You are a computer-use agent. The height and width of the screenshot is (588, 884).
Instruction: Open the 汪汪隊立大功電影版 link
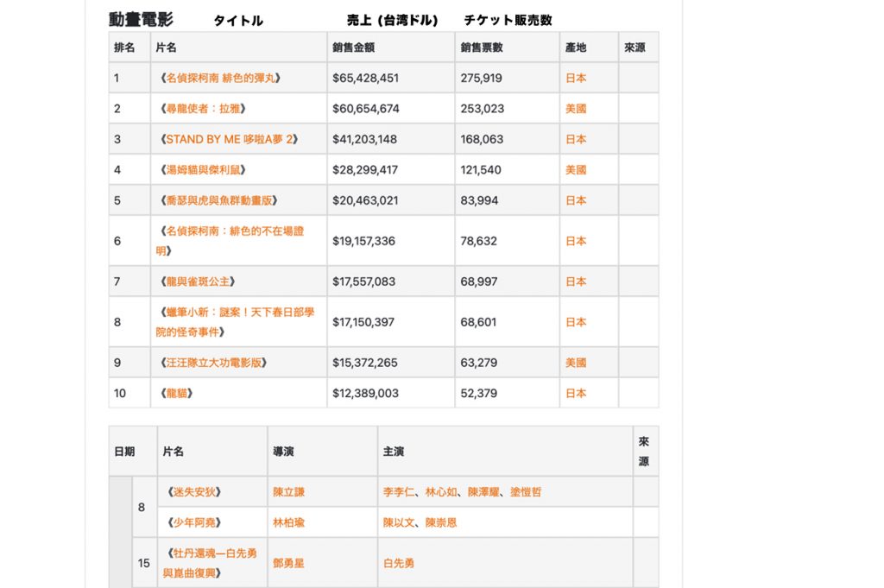(213, 363)
